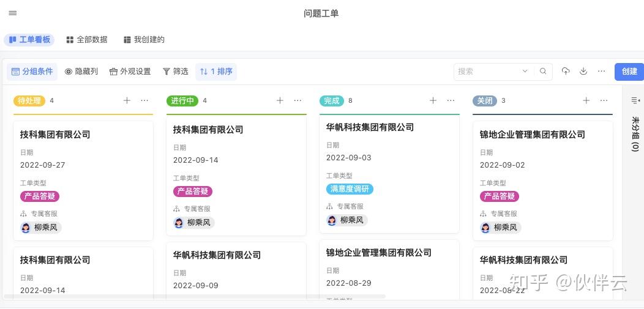Open more options for 关闭 column

pyautogui.click(x=604, y=100)
